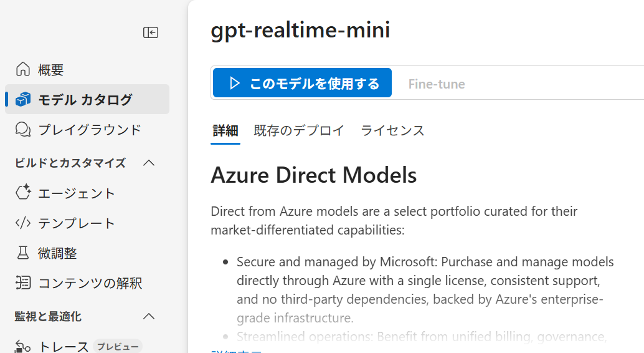The height and width of the screenshot is (353, 644).
Task: Click the プレビュー badge beside トレース
Action: (118, 346)
